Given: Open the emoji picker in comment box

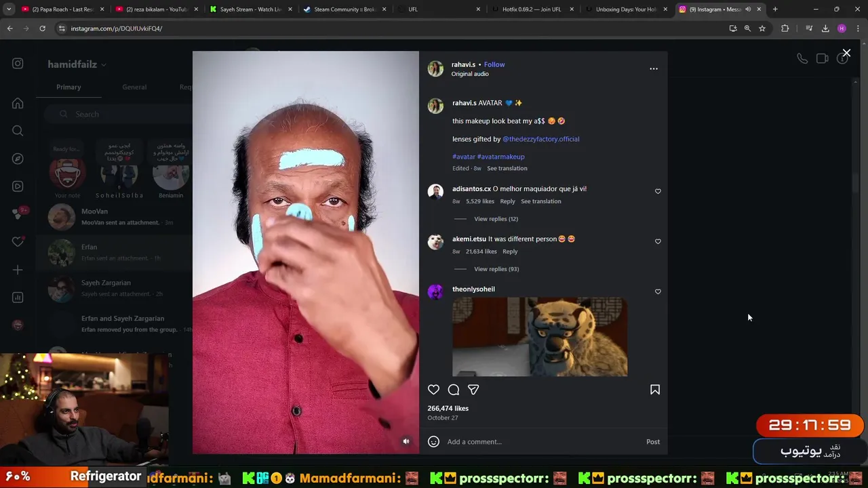Looking at the screenshot, I should point(433,442).
